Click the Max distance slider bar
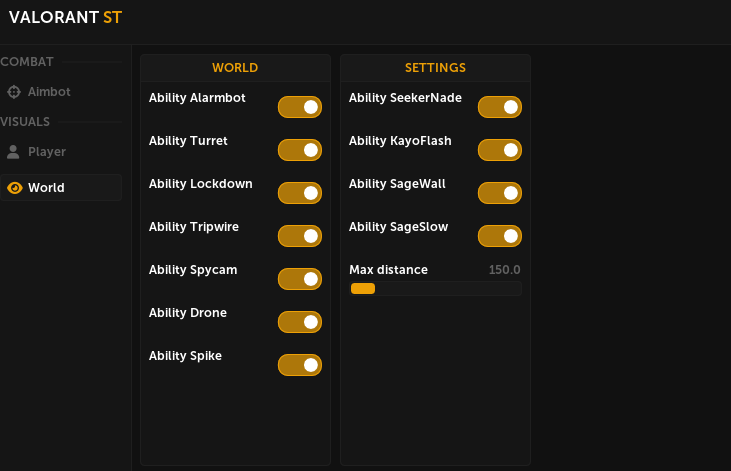This screenshot has height=471, width=731. 435,289
